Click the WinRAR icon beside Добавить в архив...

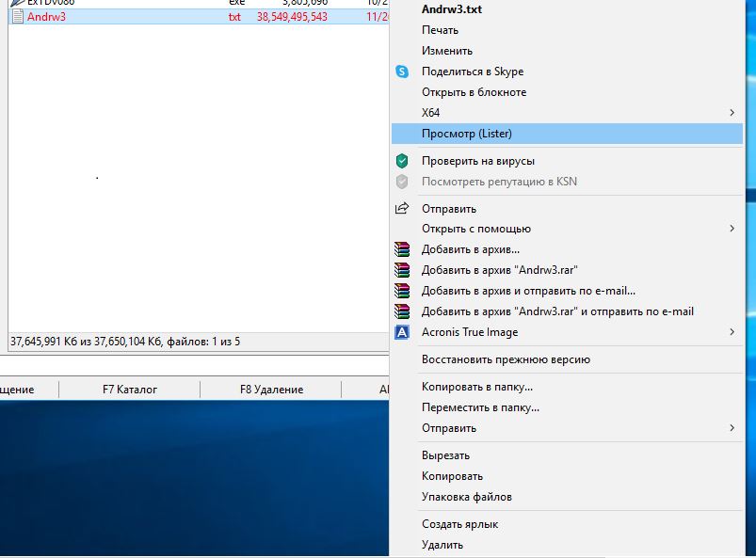coord(403,249)
